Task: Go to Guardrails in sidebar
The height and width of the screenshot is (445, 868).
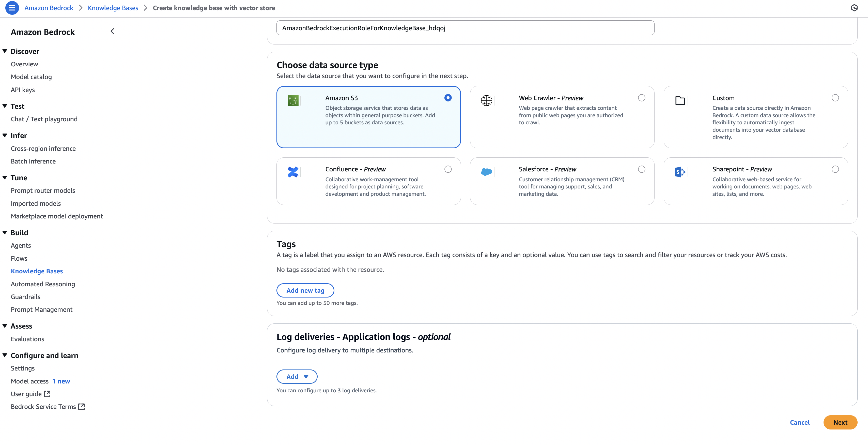Action: 25,297
